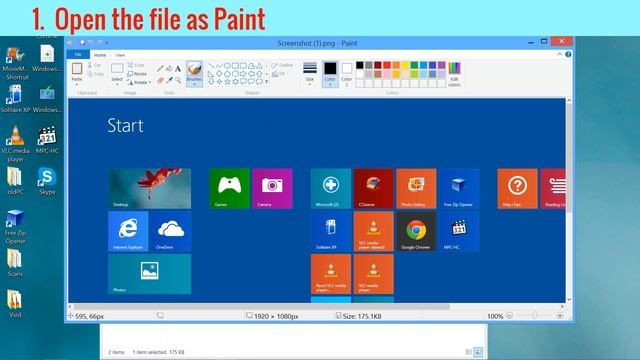Click the horizontal scrollbar right arrow
This screenshot has width=640, height=360.
click(562, 306)
